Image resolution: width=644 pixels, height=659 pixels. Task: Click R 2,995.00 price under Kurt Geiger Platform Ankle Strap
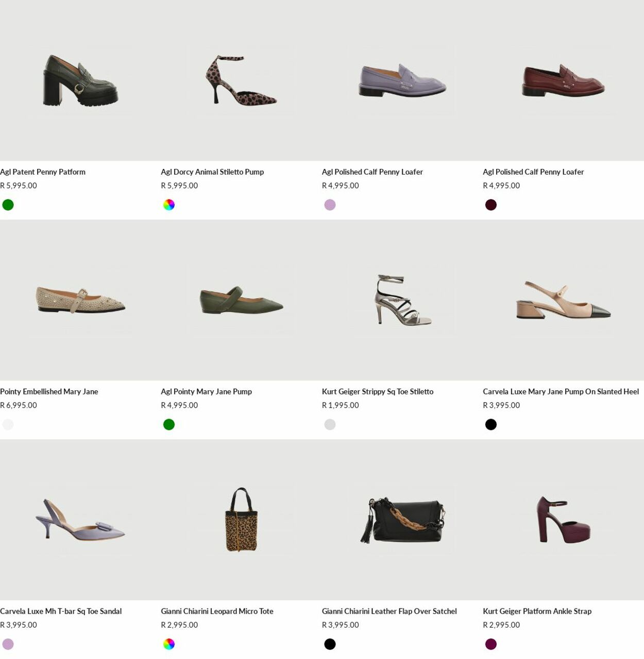pyautogui.click(x=501, y=625)
